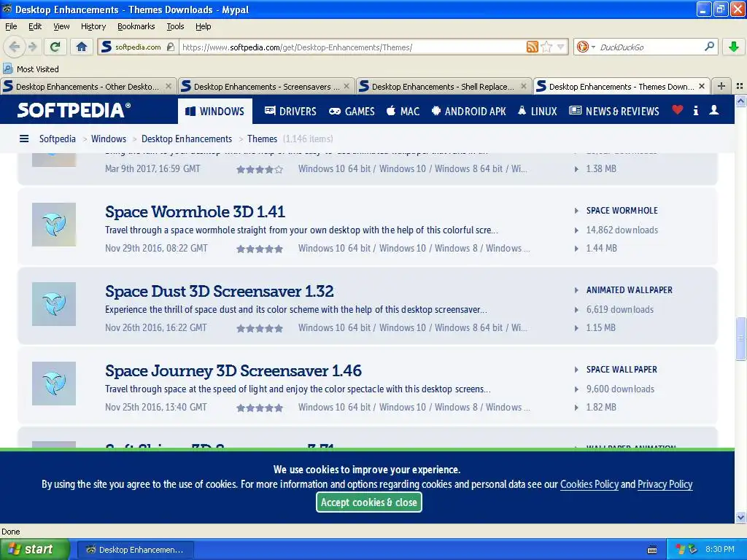Focus the DuckDuckGo search field
The width and height of the screenshot is (747, 560).
click(x=650, y=47)
